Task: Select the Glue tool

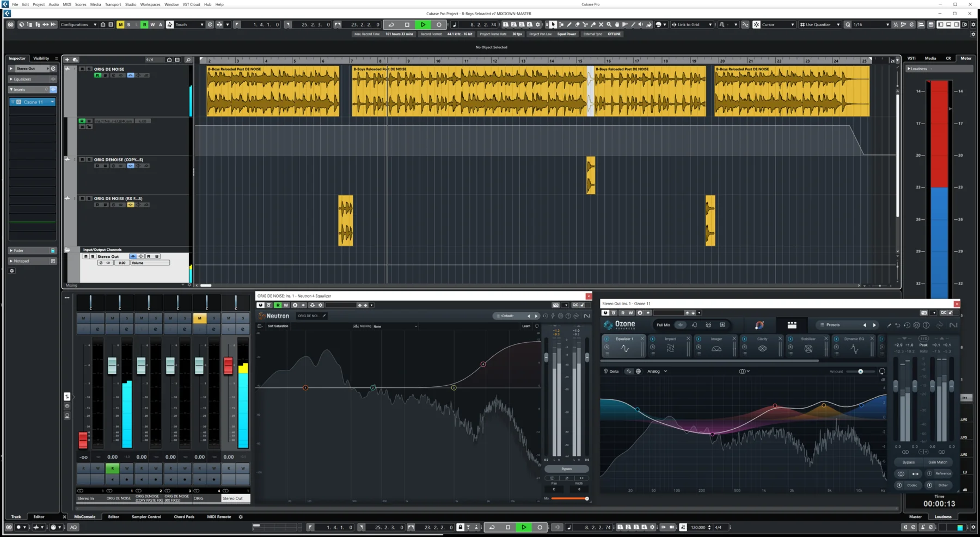Action: point(593,24)
